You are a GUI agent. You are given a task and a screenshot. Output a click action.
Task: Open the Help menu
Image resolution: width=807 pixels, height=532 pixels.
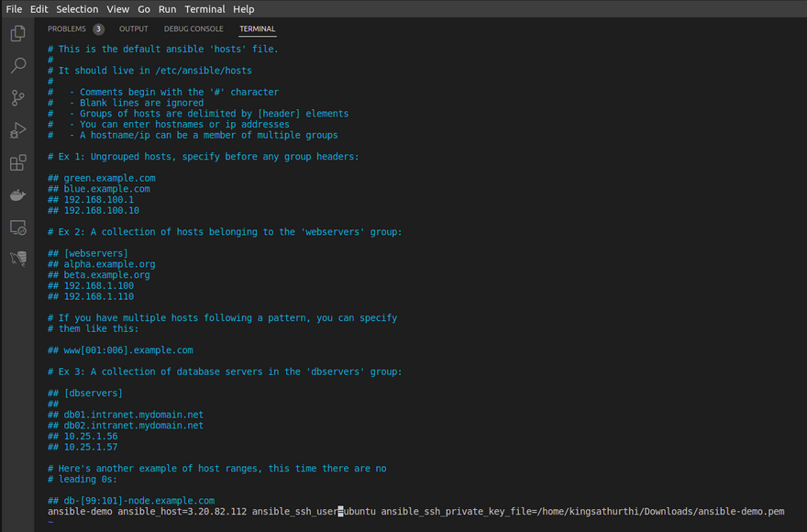click(x=244, y=9)
